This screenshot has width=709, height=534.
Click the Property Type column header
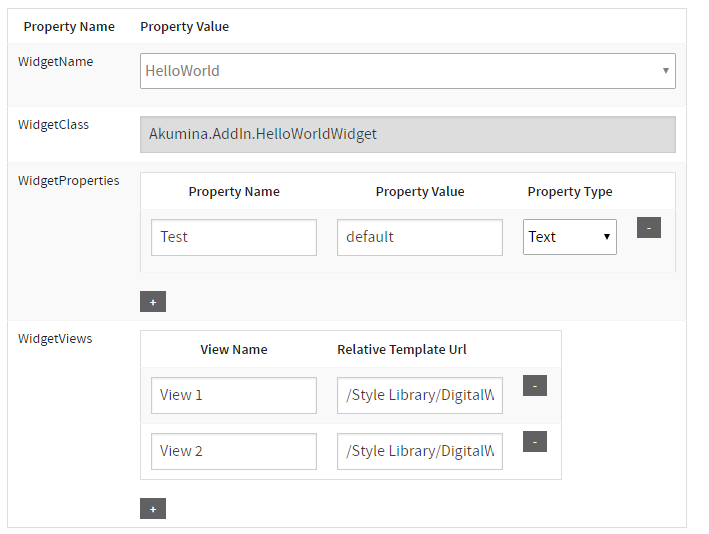click(570, 192)
